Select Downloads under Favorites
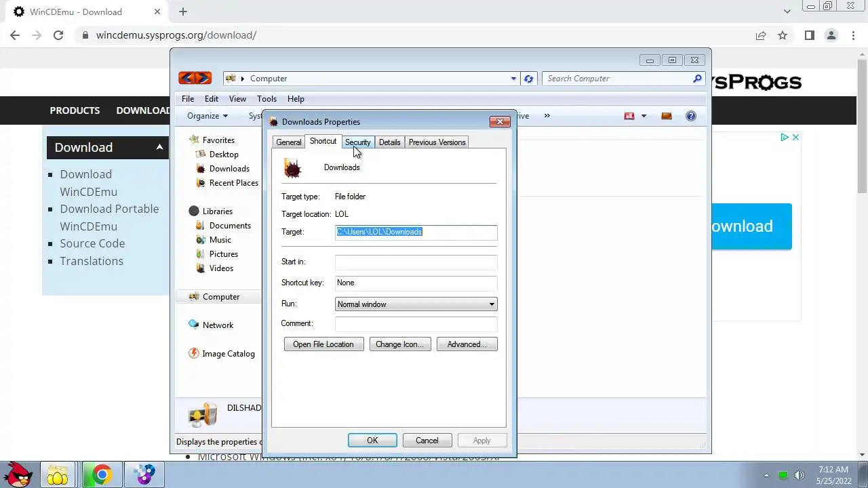Viewport: 868px width, 488px height. coord(229,169)
